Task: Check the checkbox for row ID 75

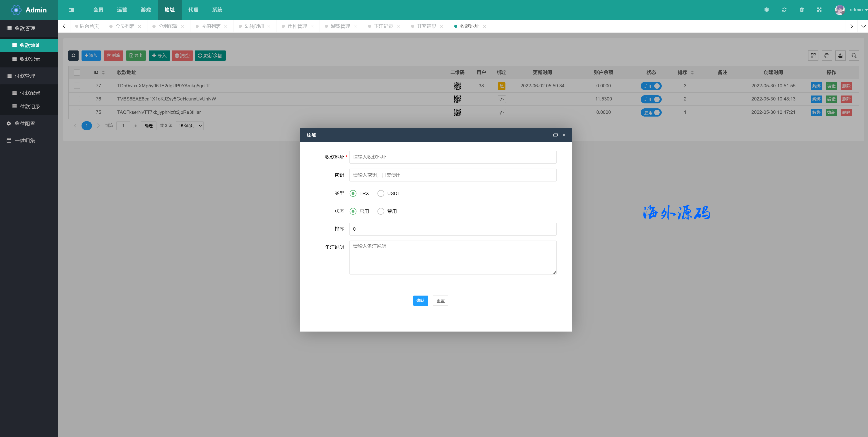Action: pyautogui.click(x=77, y=112)
